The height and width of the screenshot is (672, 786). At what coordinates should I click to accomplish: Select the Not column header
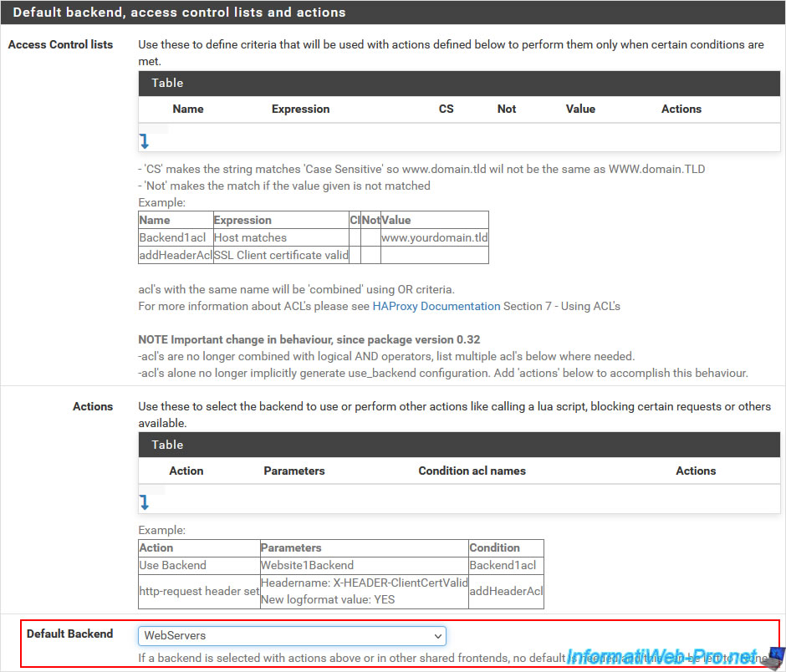pyautogui.click(x=507, y=109)
